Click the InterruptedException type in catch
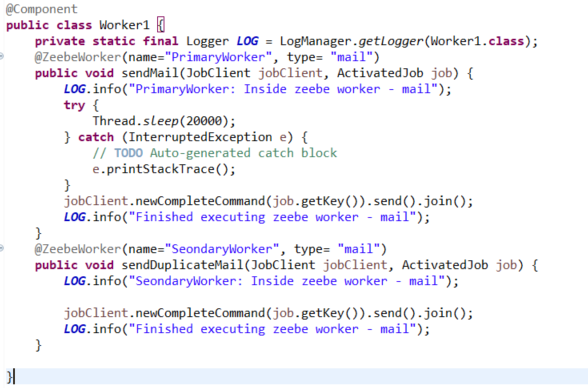This screenshot has height=388, width=588. 200,137
